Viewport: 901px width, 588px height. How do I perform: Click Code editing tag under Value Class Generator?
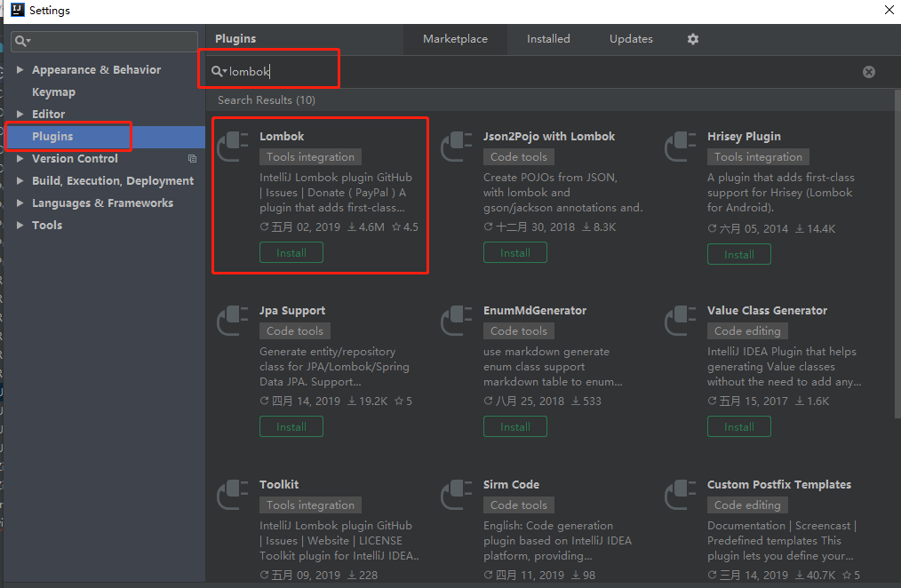pyautogui.click(x=747, y=330)
